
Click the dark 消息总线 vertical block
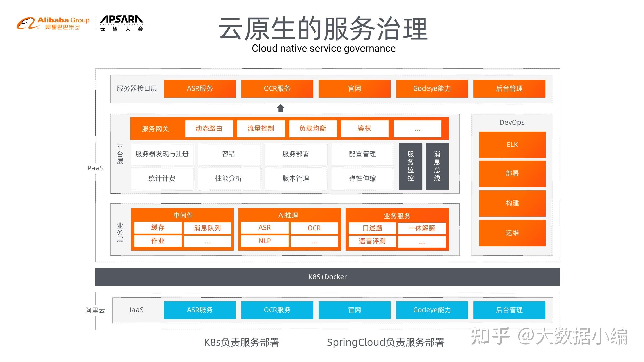[x=437, y=166]
